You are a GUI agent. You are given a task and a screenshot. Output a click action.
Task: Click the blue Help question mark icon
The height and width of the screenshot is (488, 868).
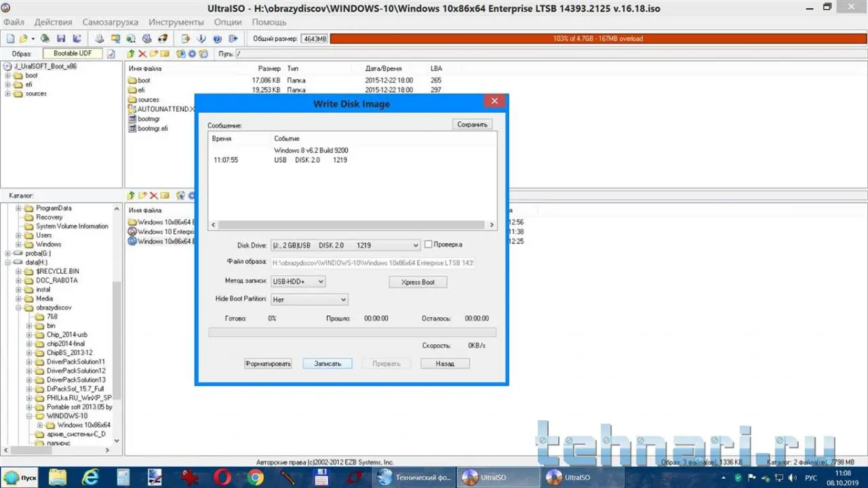(x=217, y=39)
